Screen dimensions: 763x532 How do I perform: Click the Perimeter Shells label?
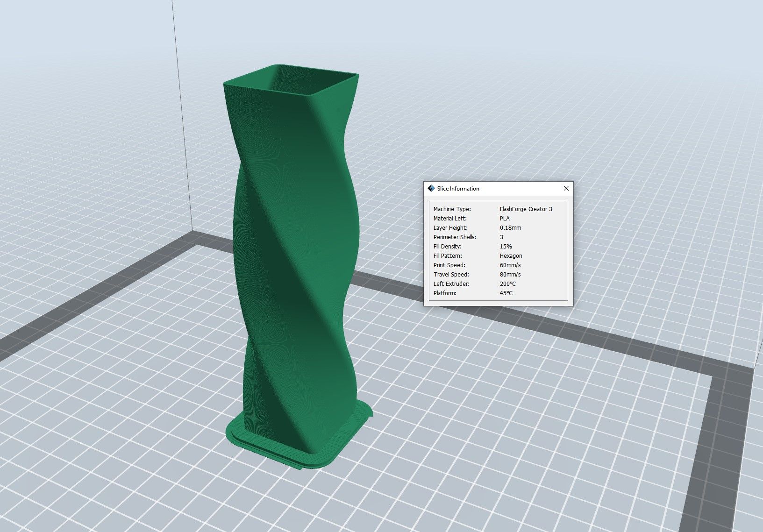point(454,237)
